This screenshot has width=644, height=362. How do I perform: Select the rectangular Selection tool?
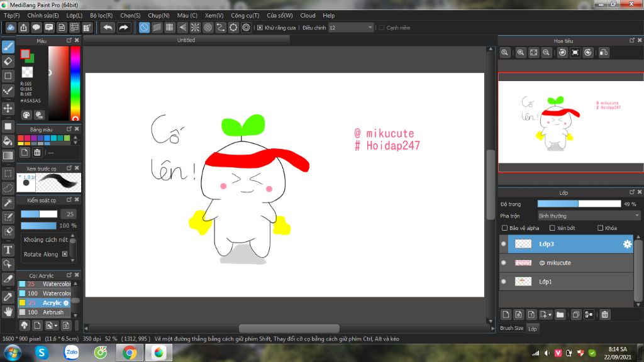[8, 173]
